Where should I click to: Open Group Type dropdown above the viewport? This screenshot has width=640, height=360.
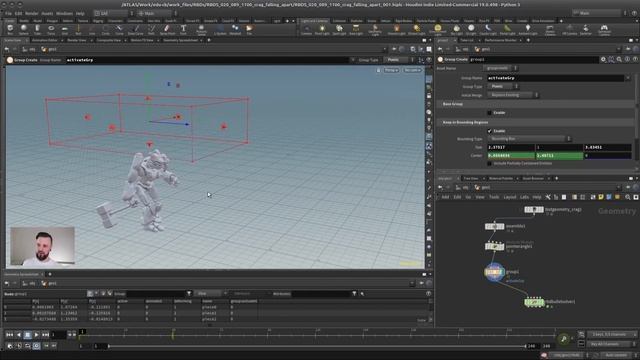pyautogui.click(x=399, y=60)
